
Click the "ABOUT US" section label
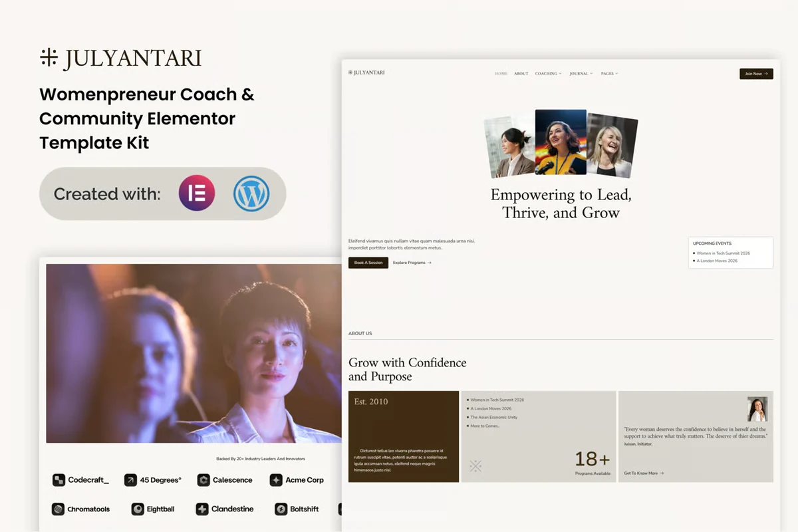360,333
